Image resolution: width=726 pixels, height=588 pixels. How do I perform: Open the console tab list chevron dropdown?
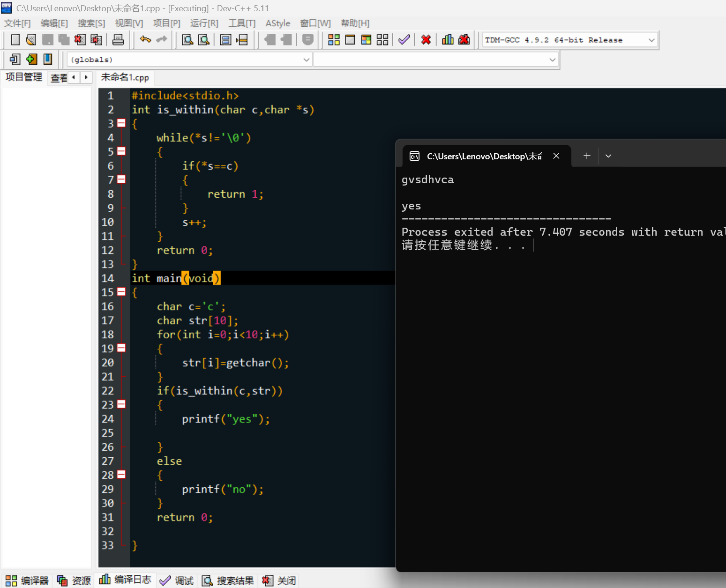pyautogui.click(x=608, y=156)
